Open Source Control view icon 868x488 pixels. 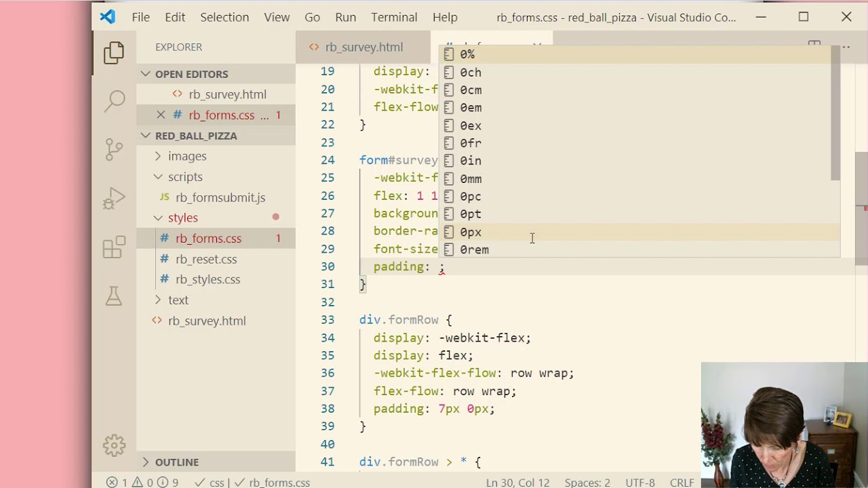(x=114, y=149)
